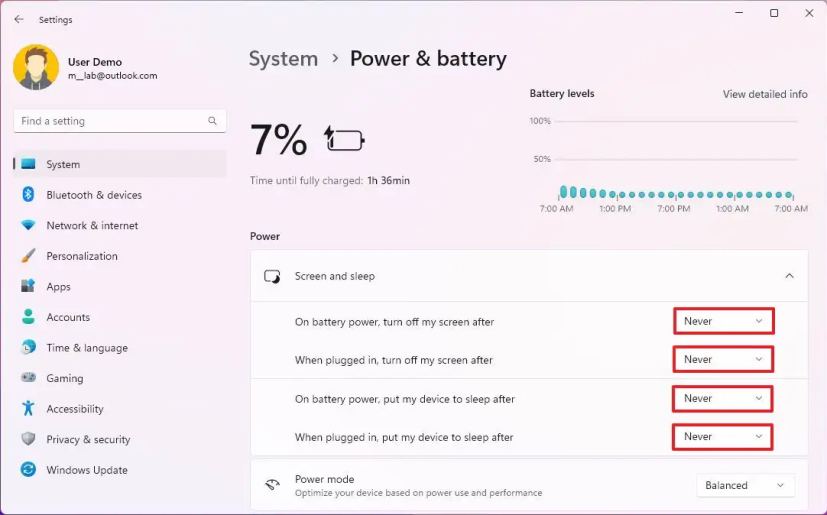This screenshot has height=515, width=827.
Task: Click the Privacy & security shield icon
Action: click(28, 439)
